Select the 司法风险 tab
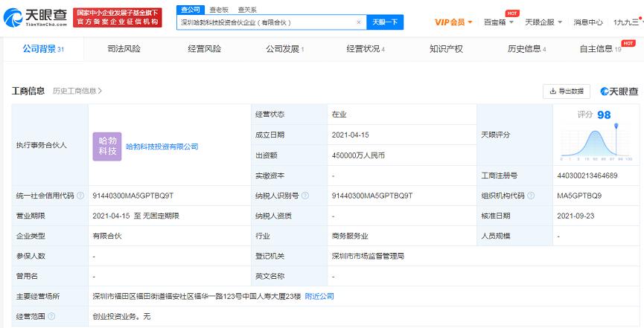Screen dimensions: 644x328 pos(124,49)
